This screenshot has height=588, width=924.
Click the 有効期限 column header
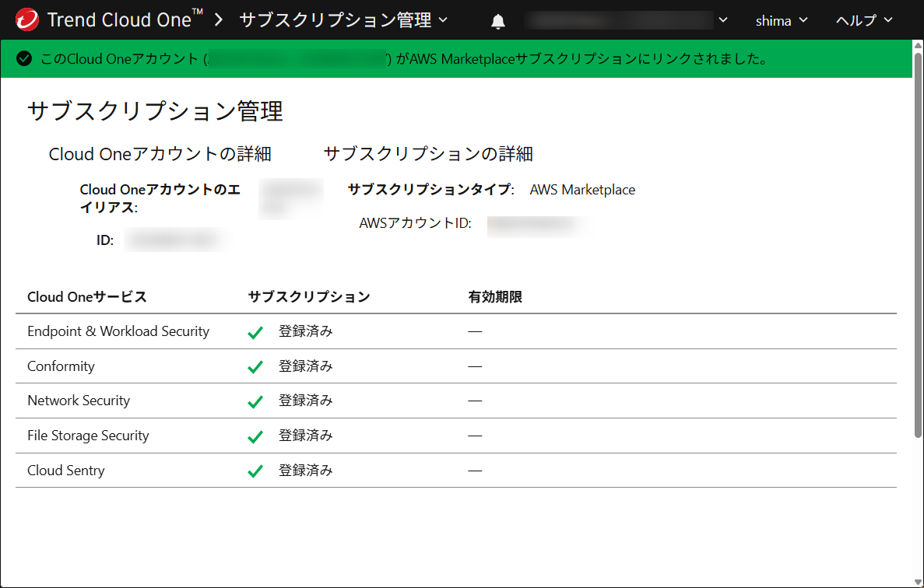[x=495, y=296]
